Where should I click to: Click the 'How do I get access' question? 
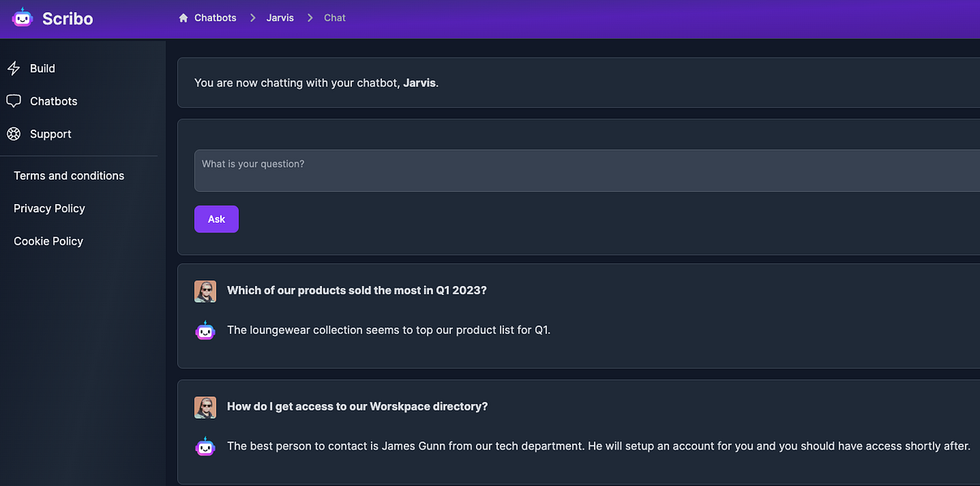click(x=358, y=407)
